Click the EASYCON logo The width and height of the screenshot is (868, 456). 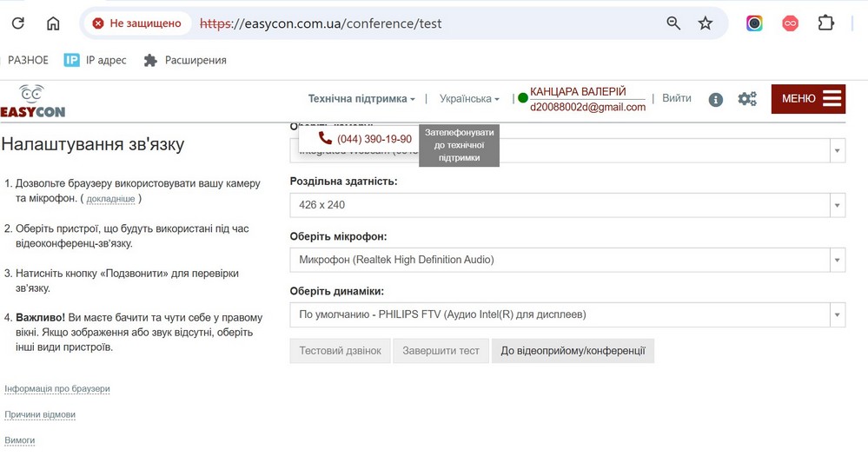pyautogui.click(x=32, y=102)
